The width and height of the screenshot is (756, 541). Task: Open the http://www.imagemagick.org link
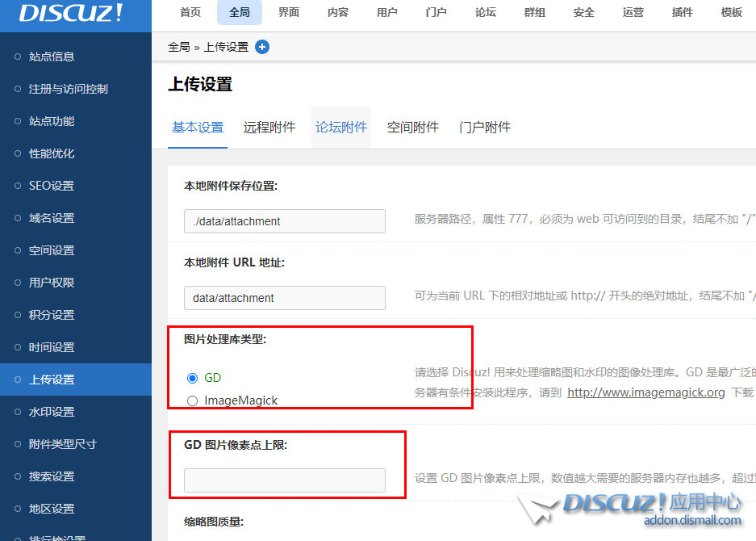click(646, 392)
